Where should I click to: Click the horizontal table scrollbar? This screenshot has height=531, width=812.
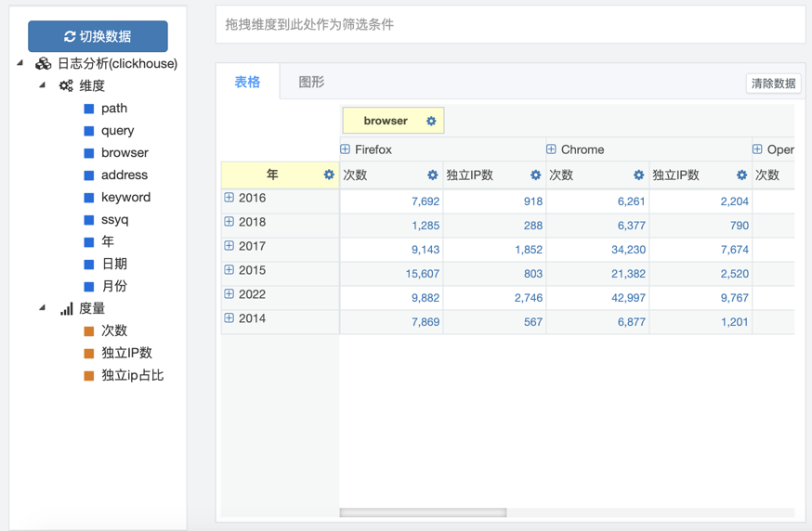pos(423,512)
